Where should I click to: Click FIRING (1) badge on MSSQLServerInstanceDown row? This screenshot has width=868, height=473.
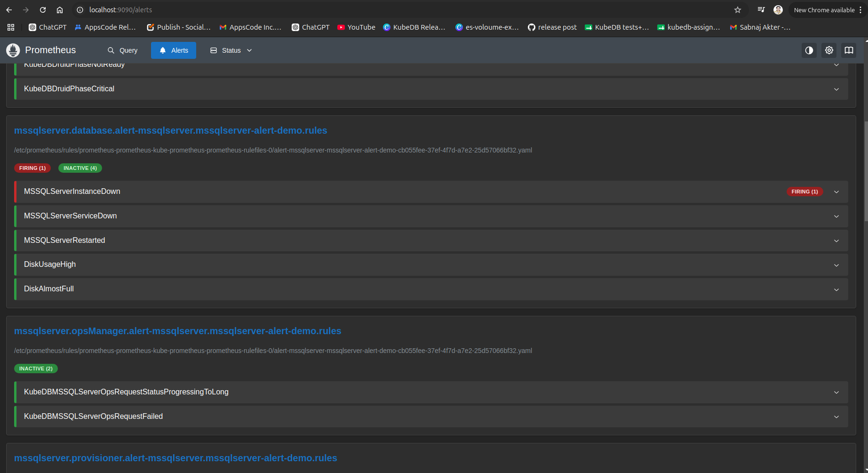[804, 192]
